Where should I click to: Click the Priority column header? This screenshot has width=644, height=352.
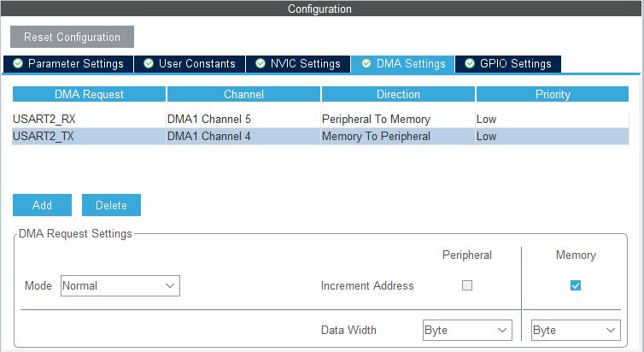tap(553, 94)
